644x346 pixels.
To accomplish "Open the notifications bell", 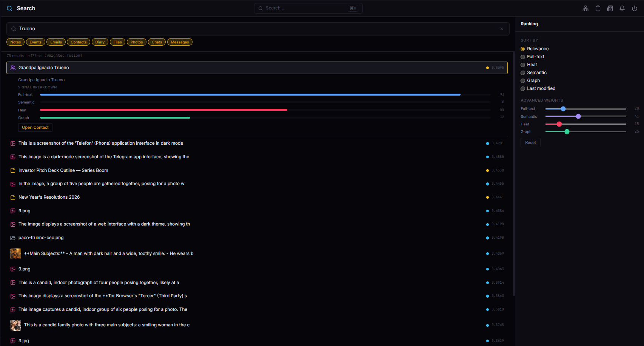I will pos(622,8).
